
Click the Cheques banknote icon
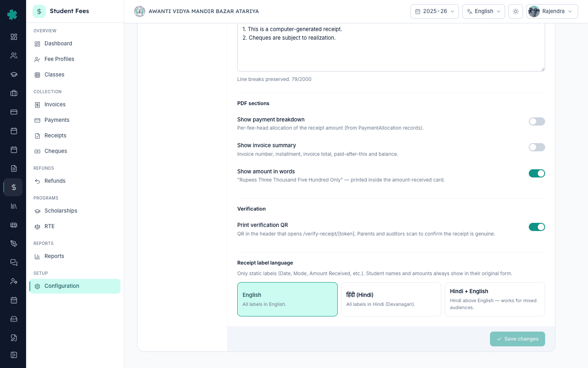38,151
